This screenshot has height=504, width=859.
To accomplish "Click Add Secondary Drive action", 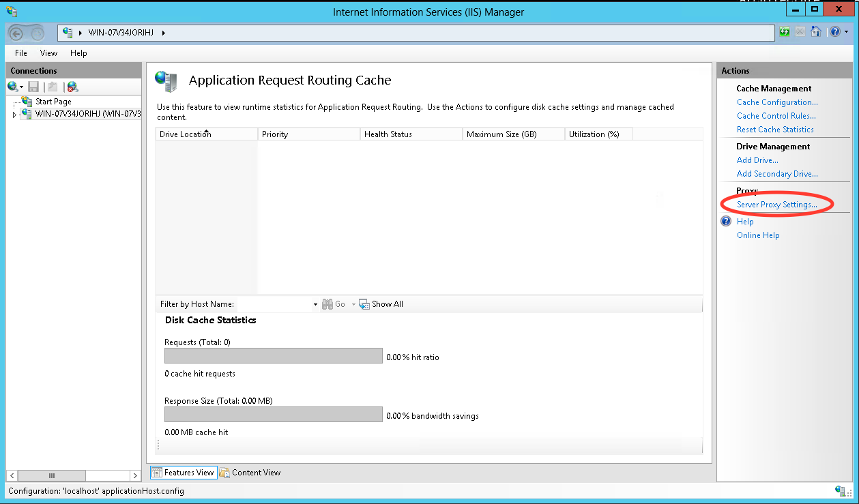I will coord(777,174).
